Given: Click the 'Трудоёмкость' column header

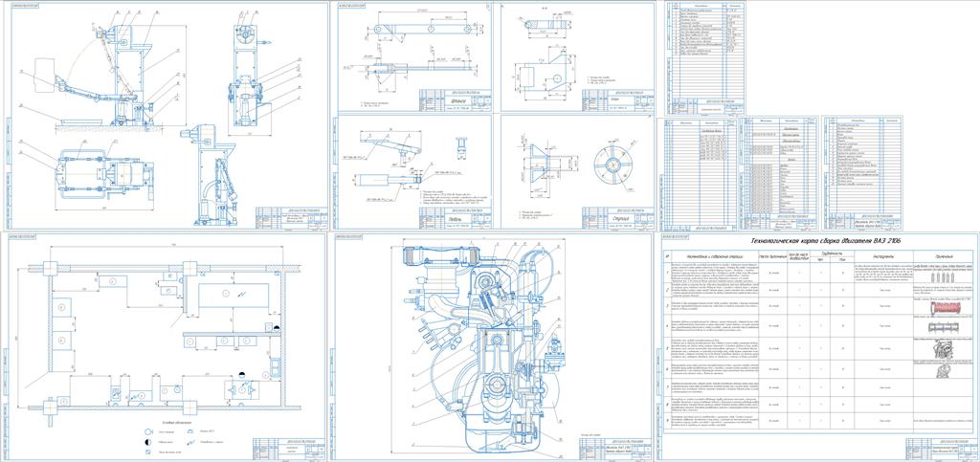Looking at the screenshot, I should coord(832,253).
